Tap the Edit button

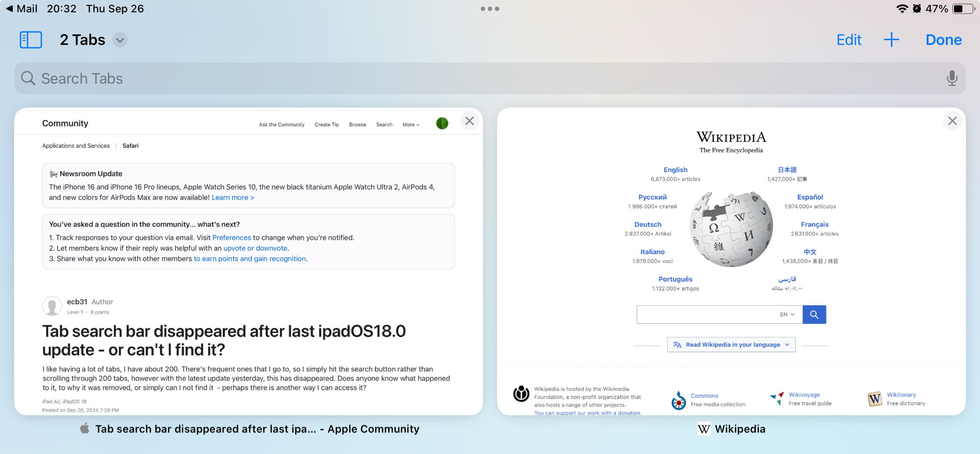(x=848, y=40)
